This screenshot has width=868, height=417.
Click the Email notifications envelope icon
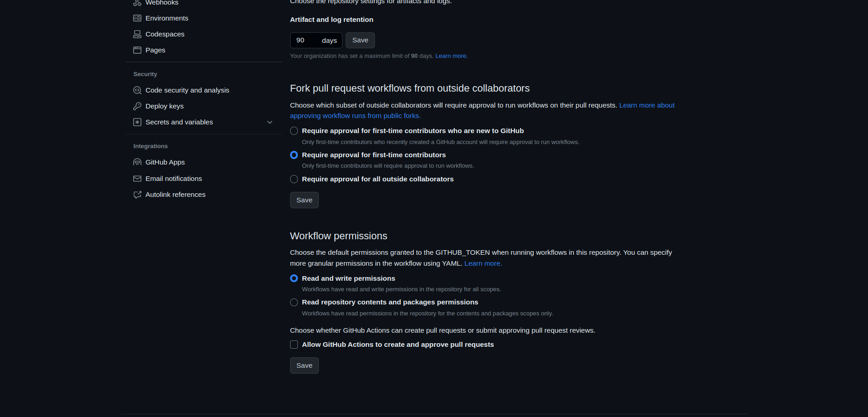pyautogui.click(x=137, y=178)
